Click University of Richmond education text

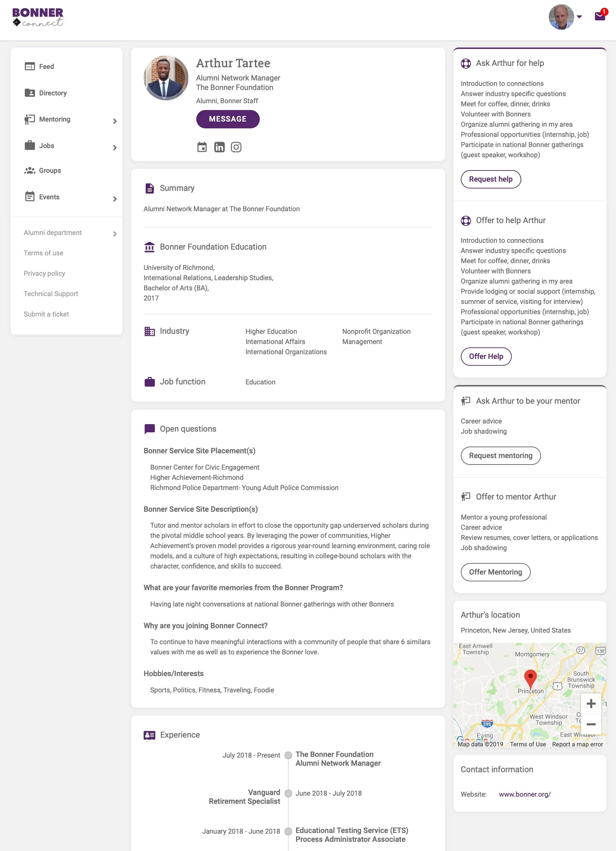click(x=179, y=268)
